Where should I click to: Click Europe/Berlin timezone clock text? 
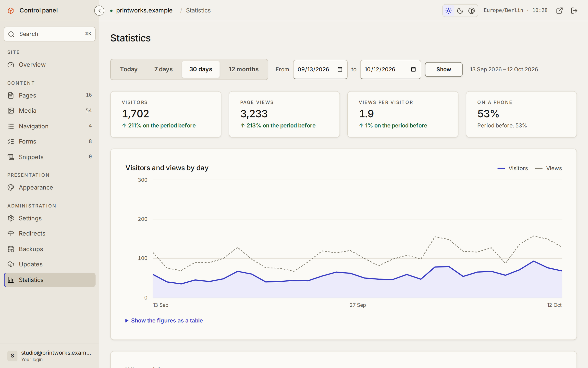click(x=515, y=10)
